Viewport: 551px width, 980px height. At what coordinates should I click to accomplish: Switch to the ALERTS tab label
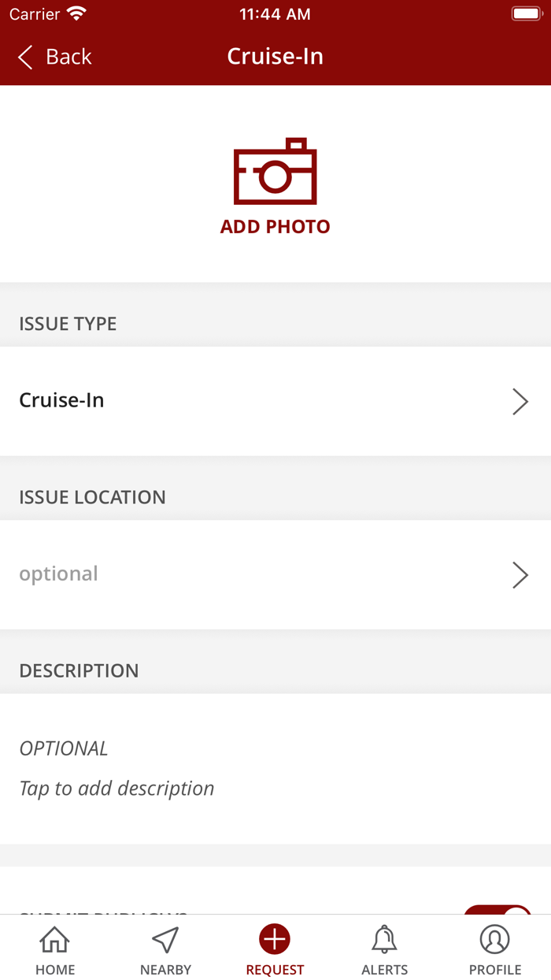pyautogui.click(x=384, y=970)
